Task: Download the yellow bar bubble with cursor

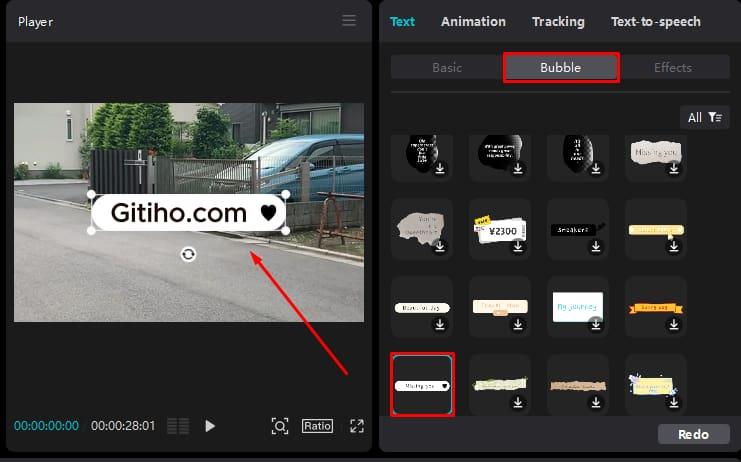Action: click(674, 246)
